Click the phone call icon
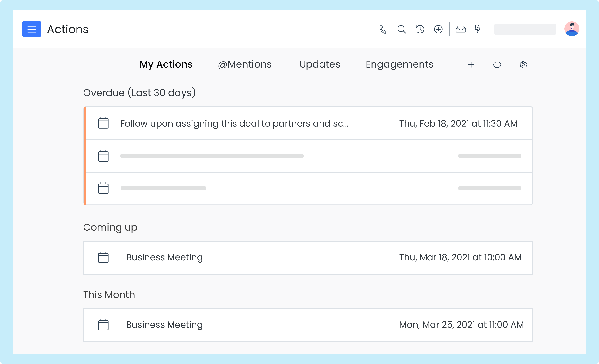The height and width of the screenshot is (364, 599). coord(383,29)
